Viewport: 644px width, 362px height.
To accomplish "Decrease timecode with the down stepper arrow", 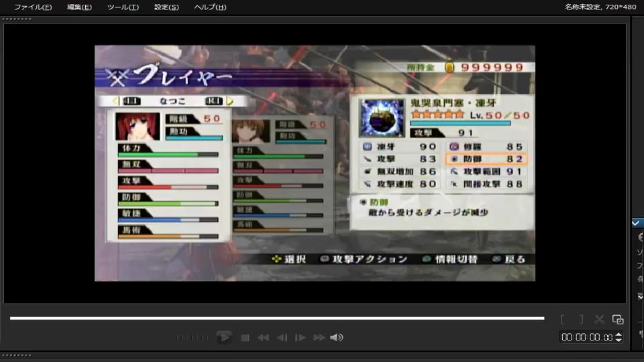I will 619,341.
